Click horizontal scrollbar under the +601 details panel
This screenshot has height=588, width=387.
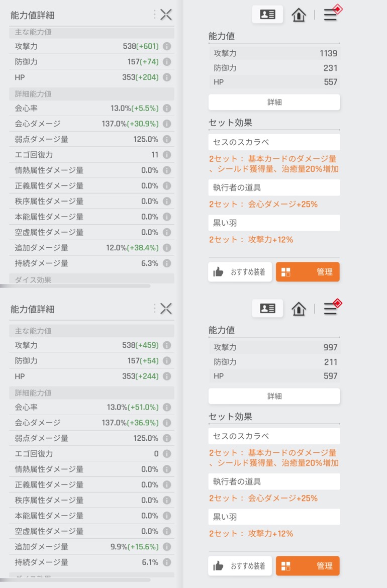75,286
